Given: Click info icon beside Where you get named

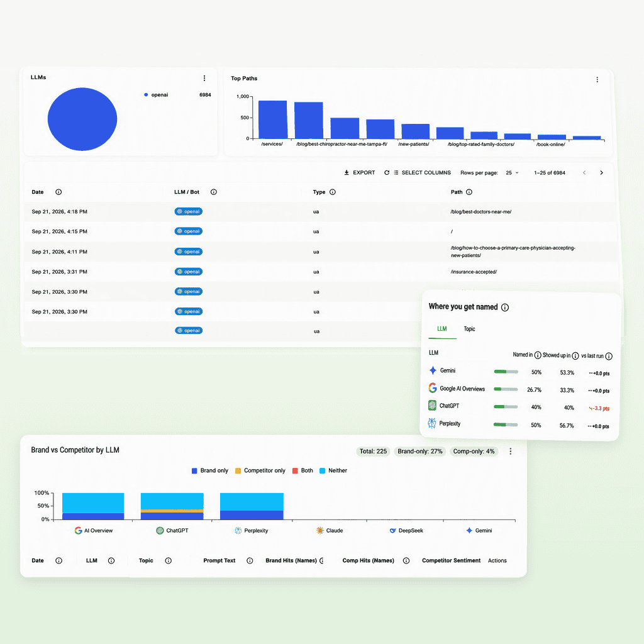Looking at the screenshot, I should click(x=505, y=307).
